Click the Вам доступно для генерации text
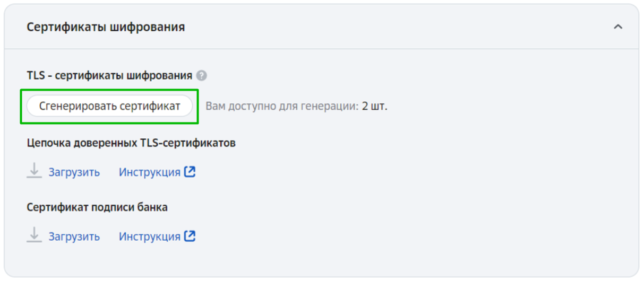 point(282,106)
